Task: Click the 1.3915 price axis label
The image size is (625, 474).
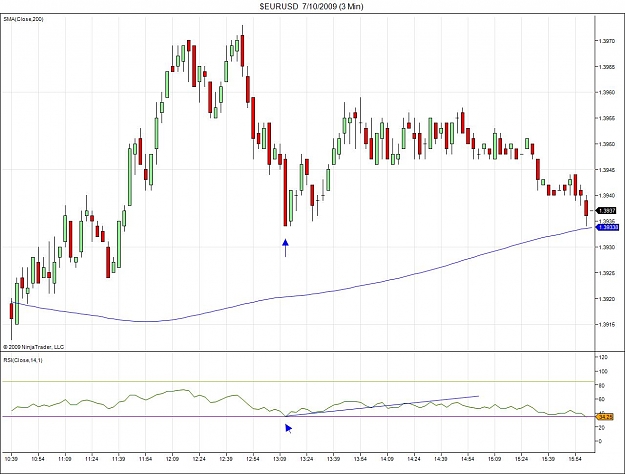Action: [x=607, y=325]
